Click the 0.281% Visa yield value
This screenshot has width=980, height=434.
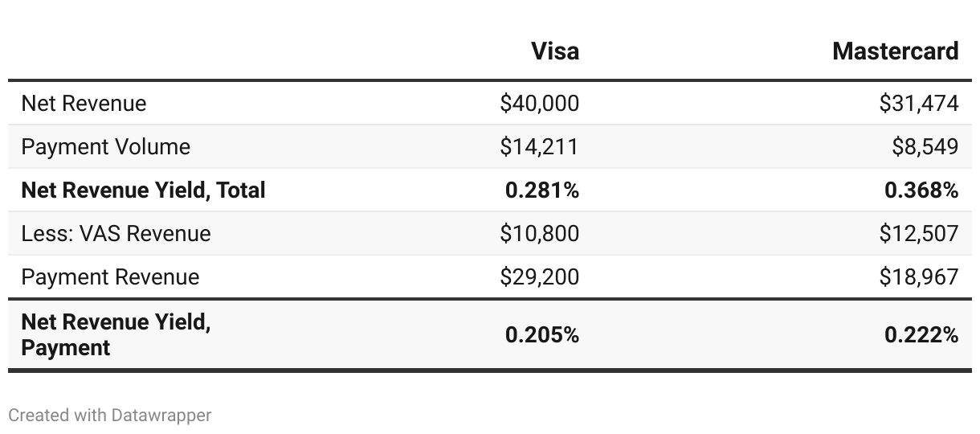point(542,190)
